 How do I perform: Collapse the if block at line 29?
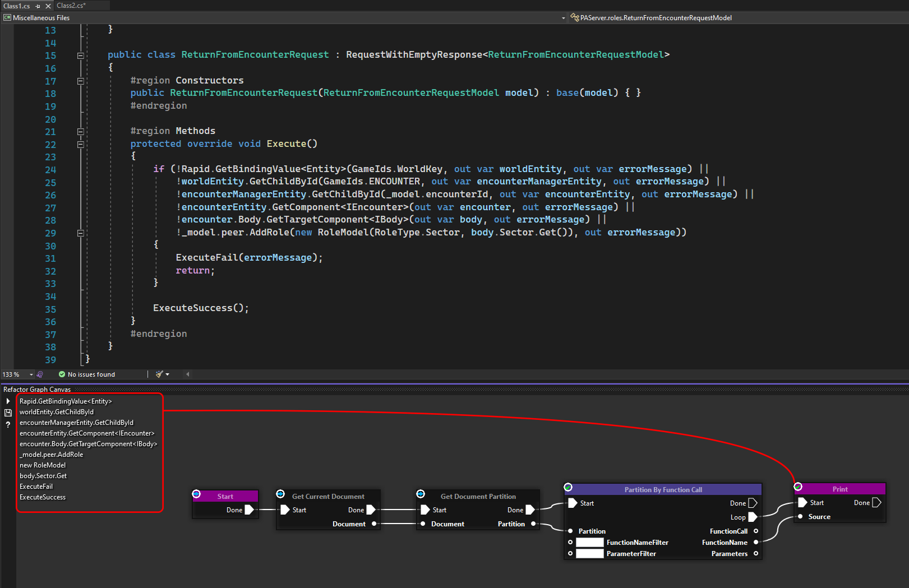click(x=81, y=233)
